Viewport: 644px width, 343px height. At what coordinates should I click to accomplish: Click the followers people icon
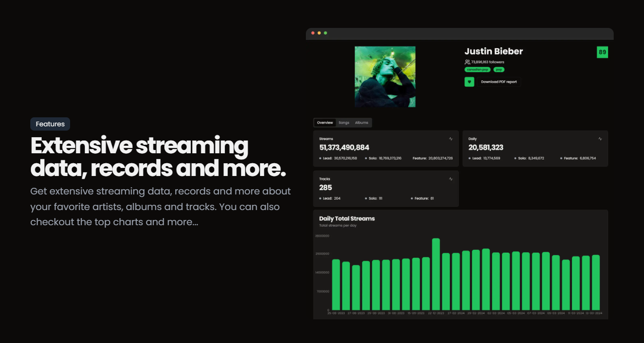[467, 62]
